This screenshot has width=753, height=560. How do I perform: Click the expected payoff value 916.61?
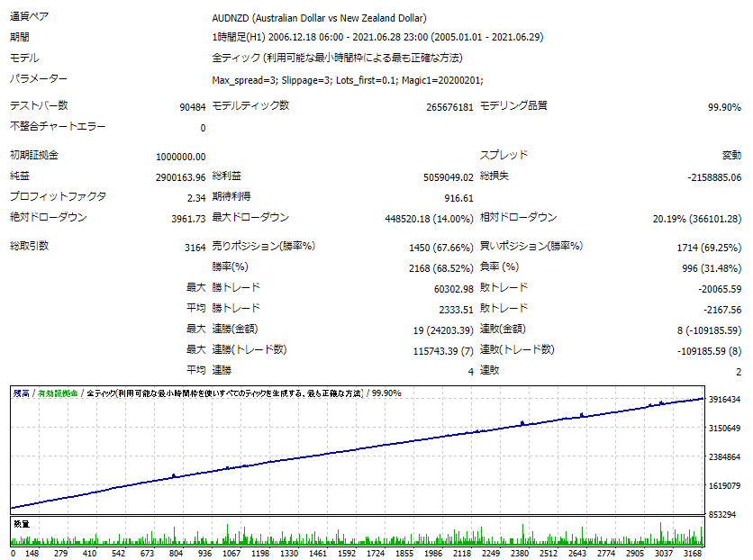[x=458, y=198]
